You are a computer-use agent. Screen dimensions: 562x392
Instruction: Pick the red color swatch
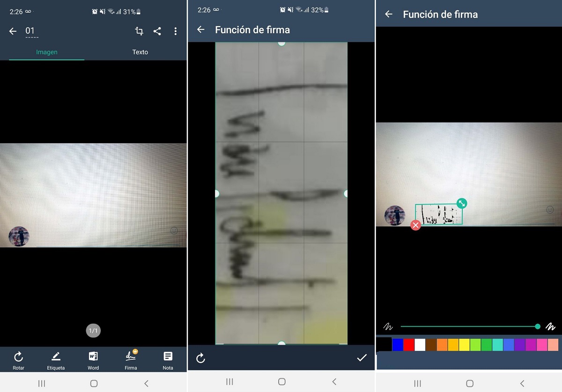pyautogui.click(x=409, y=345)
